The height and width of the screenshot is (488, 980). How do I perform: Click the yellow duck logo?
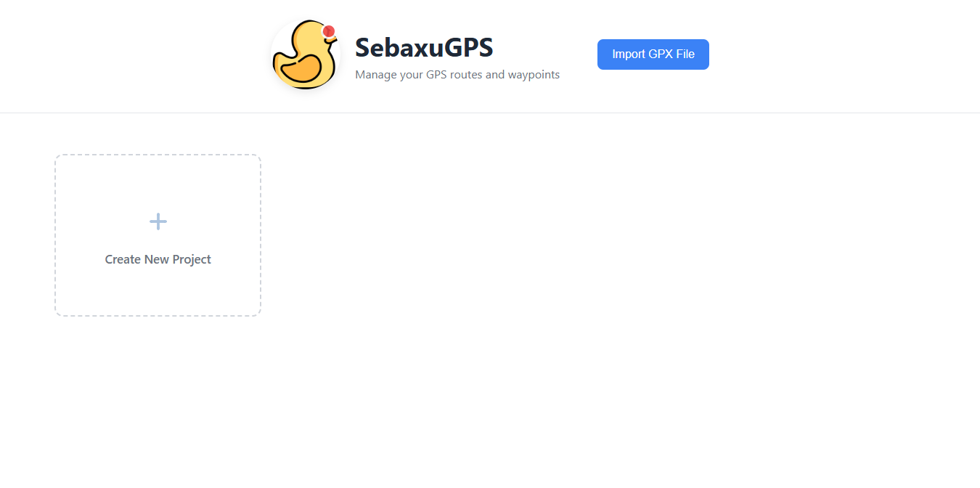[306, 54]
